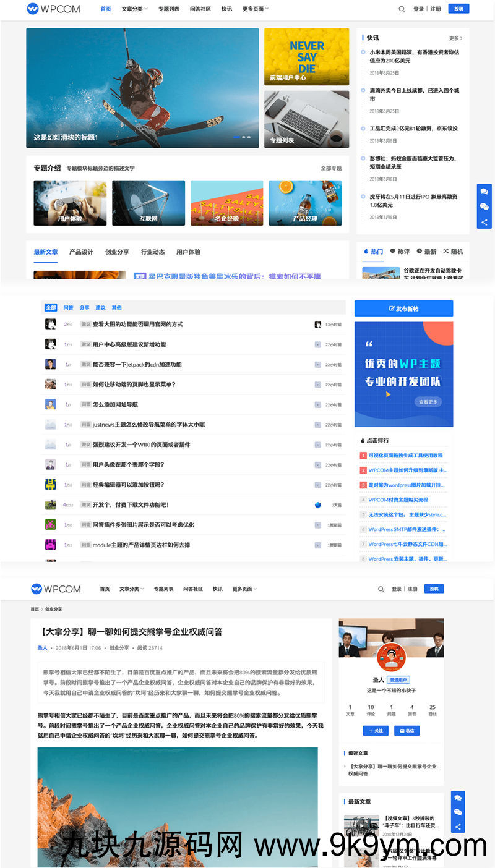This screenshot has height=868, width=495.
Task: Open the 全部专题 link
Action: point(331,168)
